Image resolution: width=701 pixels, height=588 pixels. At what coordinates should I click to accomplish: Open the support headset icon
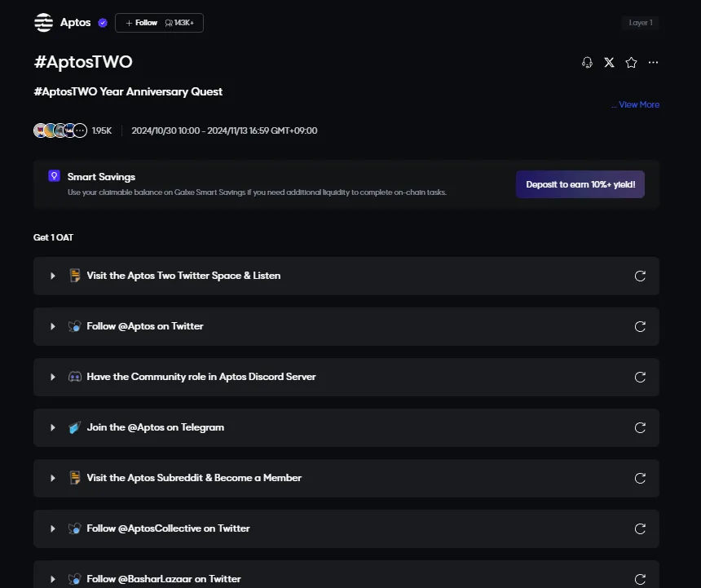[x=587, y=63]
